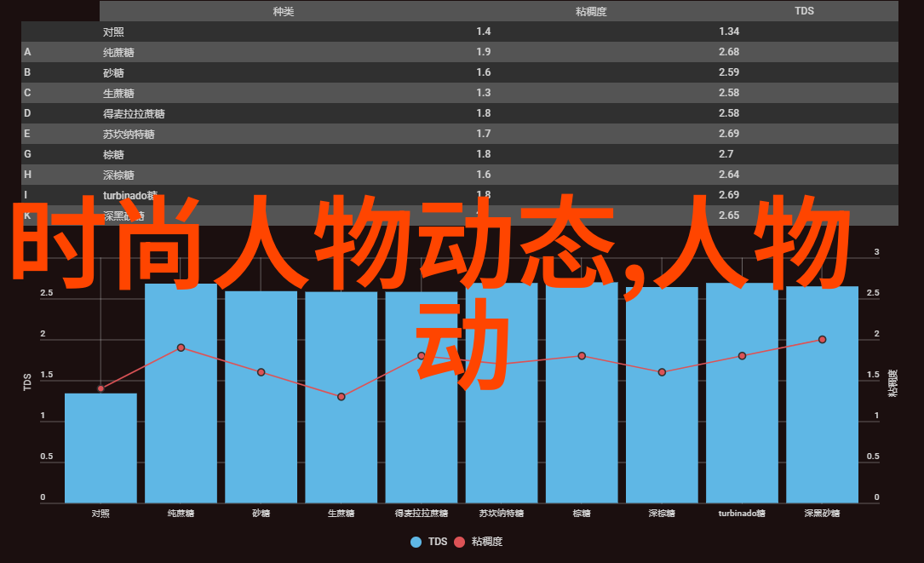Click the 2.68 TDS value of 纯蔗糖
The image size is (924, 563).
pyautogui.click(x=729, y=52)
